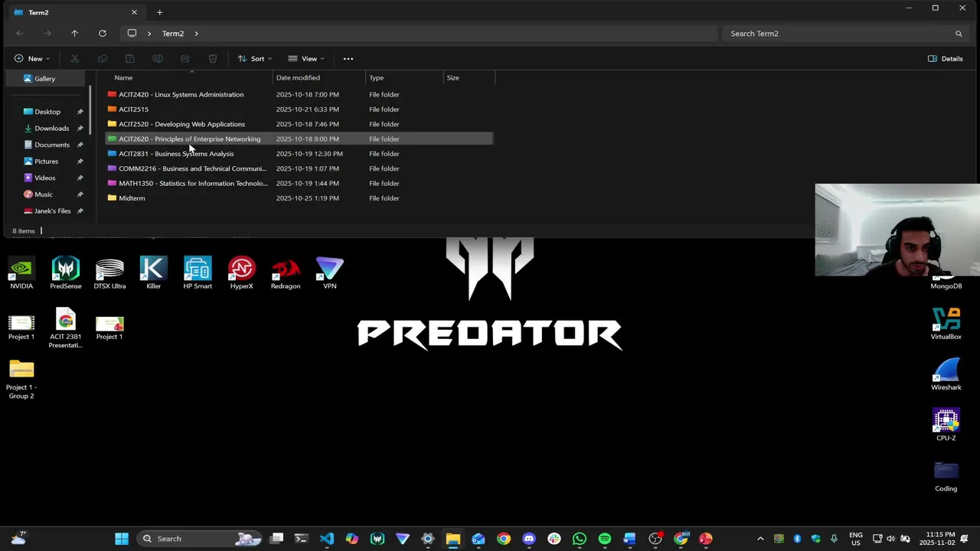
Task: Select the Term2 window tab
Action: tap(74, 12)
